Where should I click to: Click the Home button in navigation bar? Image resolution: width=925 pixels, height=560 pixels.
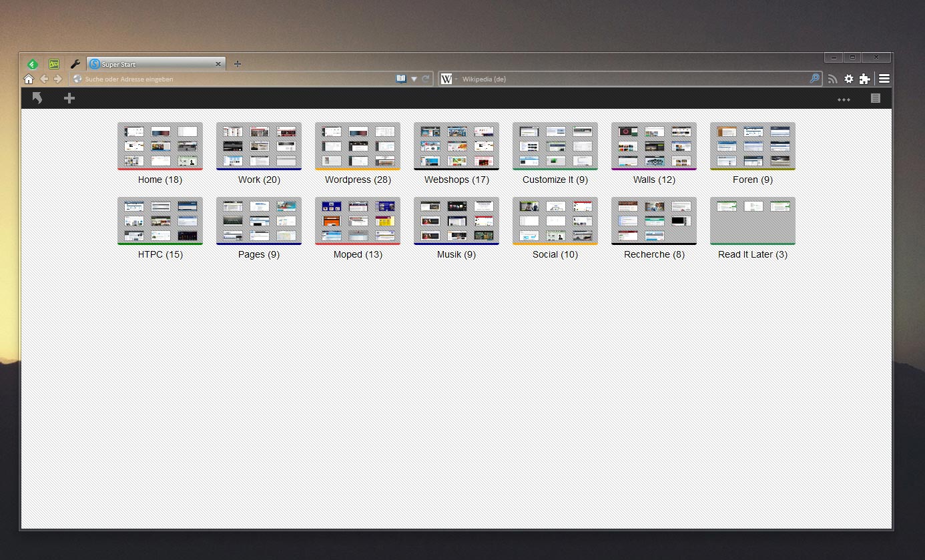(x=29, y=79)
